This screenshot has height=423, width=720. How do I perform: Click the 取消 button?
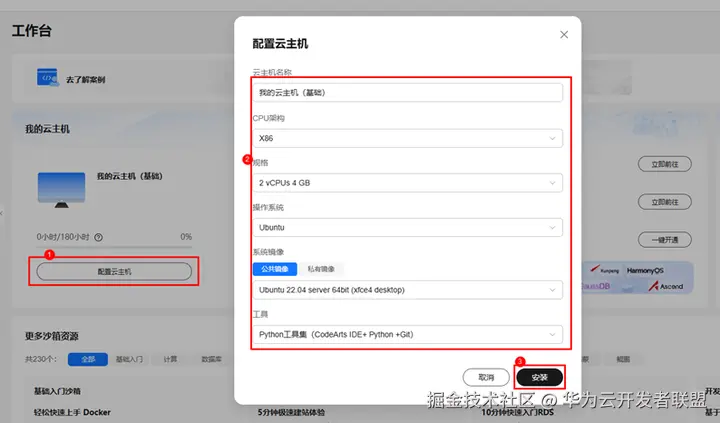click(x=486, y=378)
